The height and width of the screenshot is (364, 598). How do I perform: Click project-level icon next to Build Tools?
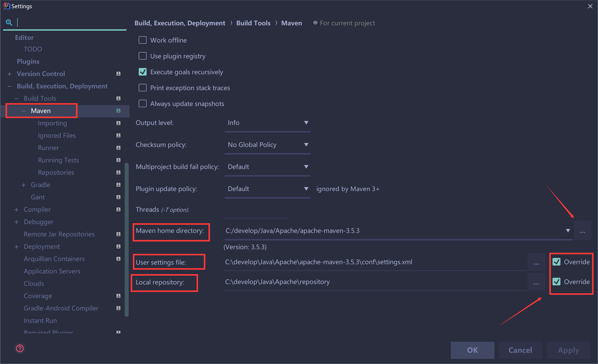(119, 98)
